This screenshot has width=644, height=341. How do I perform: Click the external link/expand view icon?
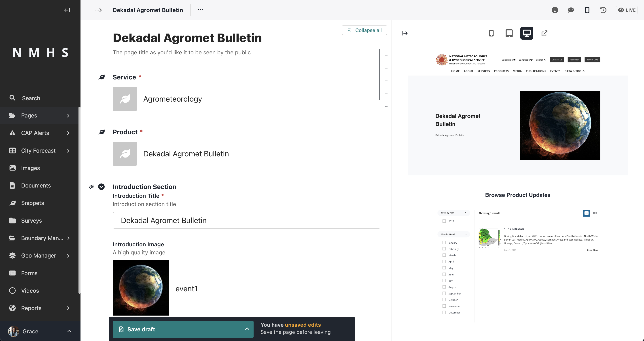pos(544,33)
